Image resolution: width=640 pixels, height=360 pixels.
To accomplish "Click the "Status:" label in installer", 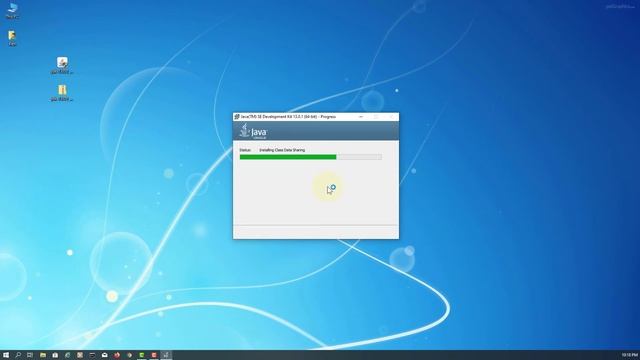I will (245, 150).
